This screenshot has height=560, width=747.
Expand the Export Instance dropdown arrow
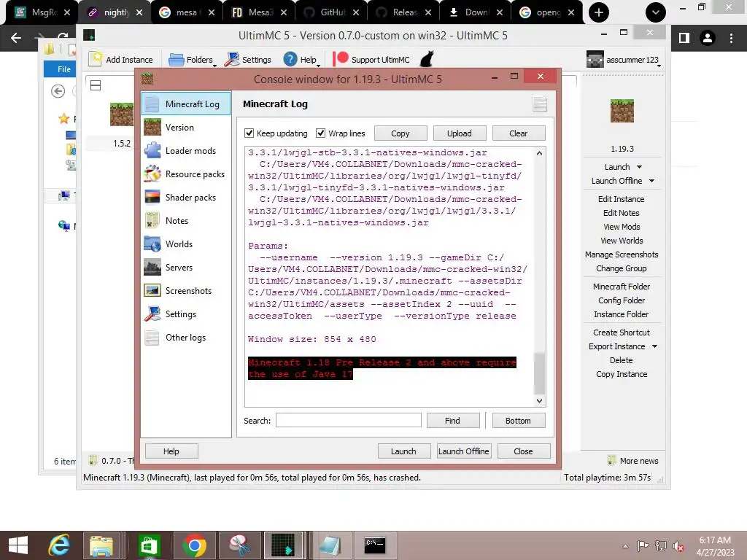coord(654,346)
